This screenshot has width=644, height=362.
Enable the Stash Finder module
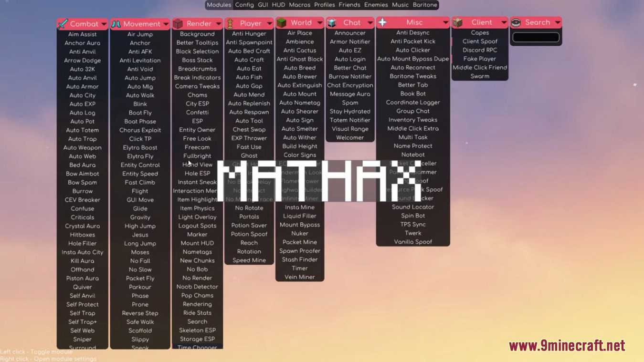(300, 259)
